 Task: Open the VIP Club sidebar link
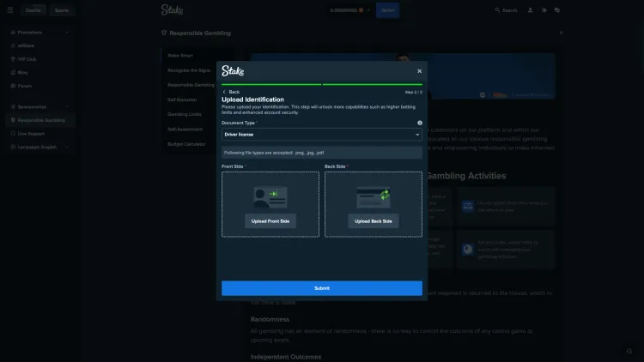pos(27,59)
